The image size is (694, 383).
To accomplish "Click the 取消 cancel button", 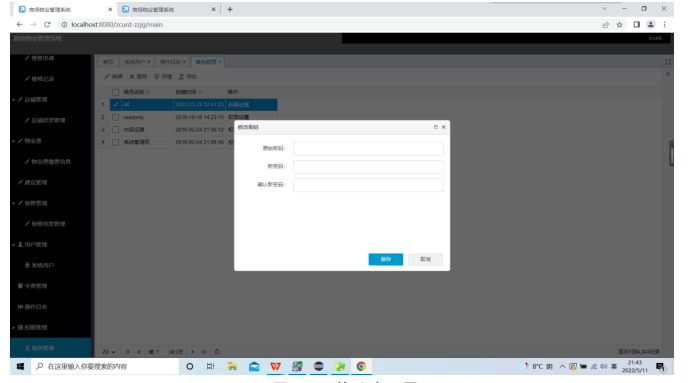I will 425,259.
